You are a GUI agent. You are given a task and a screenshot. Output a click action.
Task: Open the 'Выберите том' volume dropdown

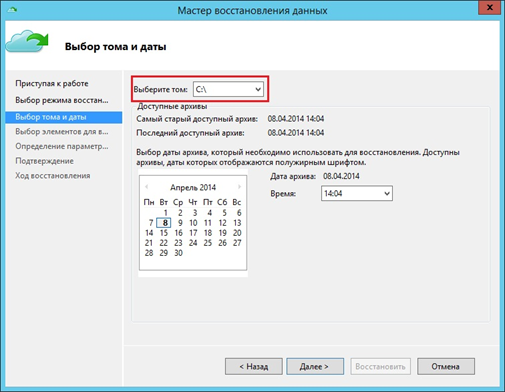click(228, 89)
